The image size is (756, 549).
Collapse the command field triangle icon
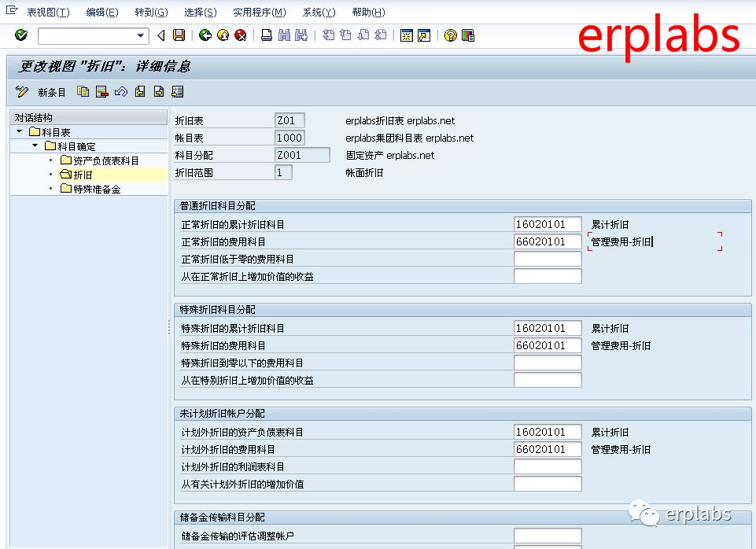pos(161,35)
